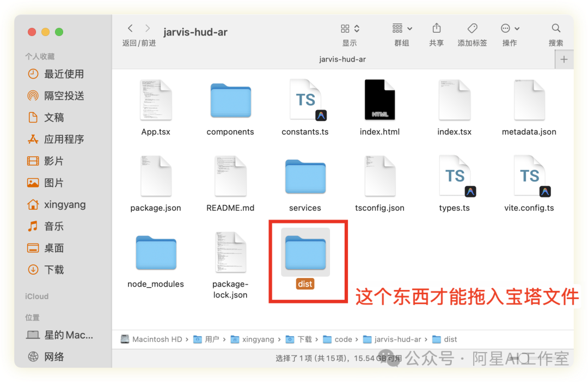Select the package.json file
Image resolution: width=588 pixels, height=382 pixels.
click(156, 184)
